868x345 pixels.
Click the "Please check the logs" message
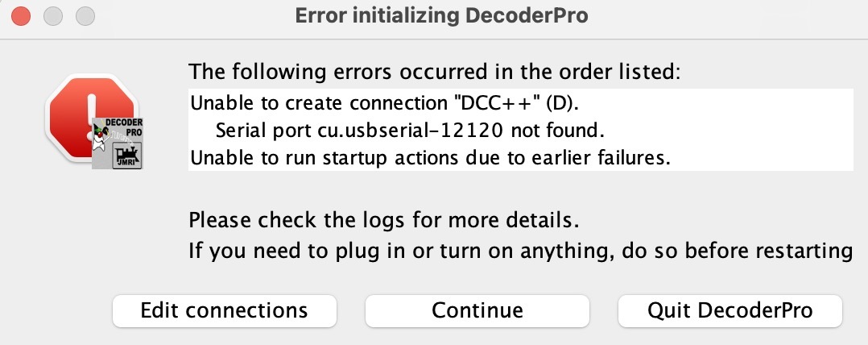pyautogui.click(x=383, y=222)
